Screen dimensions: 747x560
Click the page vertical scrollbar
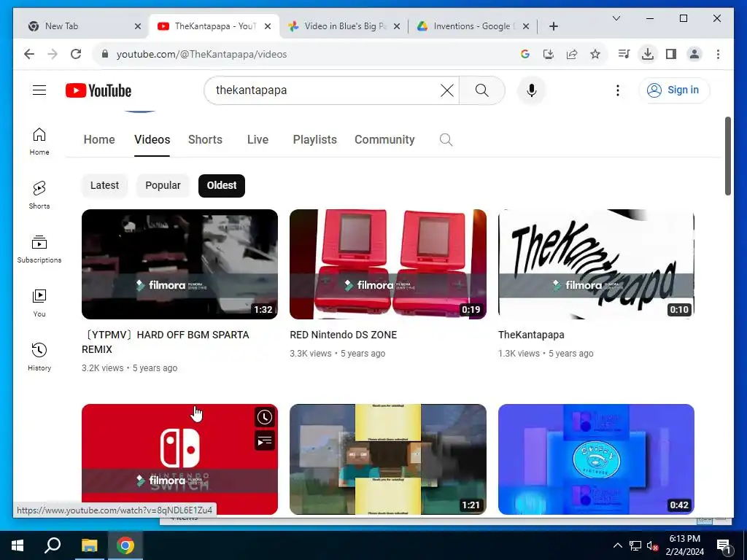(727, 156)
